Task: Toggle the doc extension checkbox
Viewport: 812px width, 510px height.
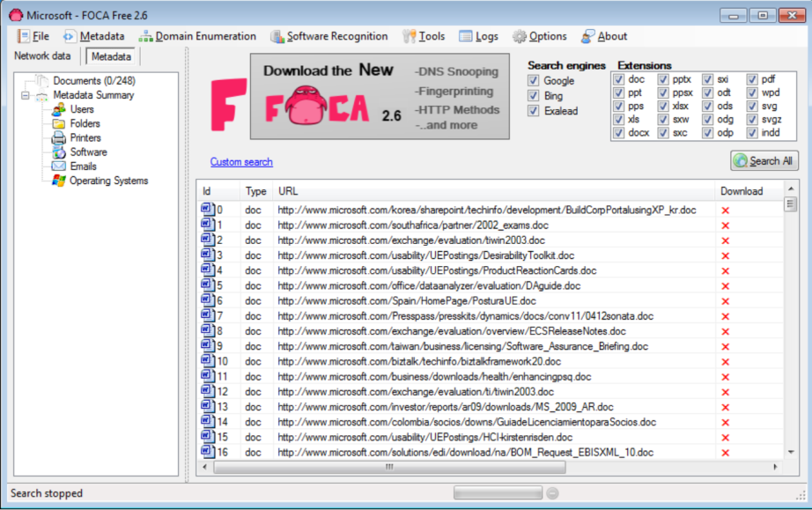Action: click(x=619, y=79)
